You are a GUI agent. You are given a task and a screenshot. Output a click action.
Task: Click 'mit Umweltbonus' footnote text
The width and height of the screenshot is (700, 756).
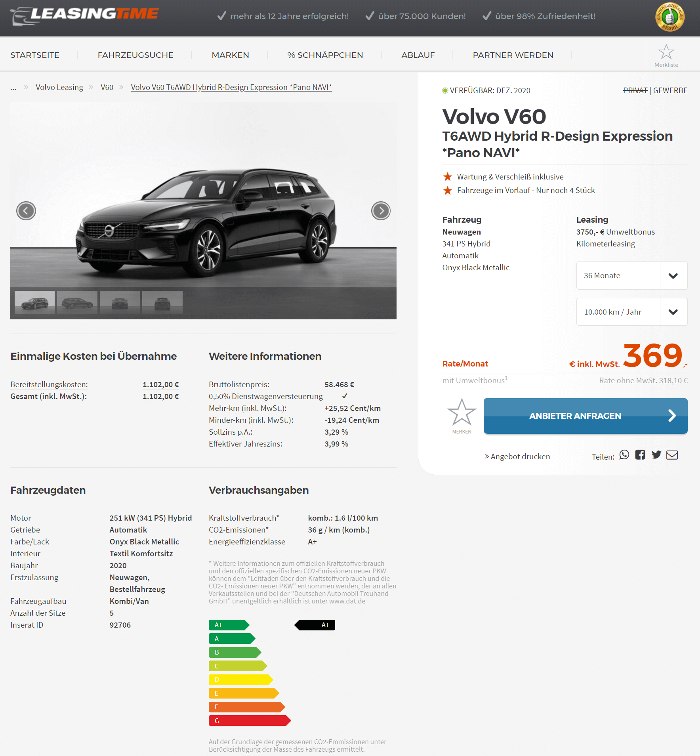click(475, 380)
